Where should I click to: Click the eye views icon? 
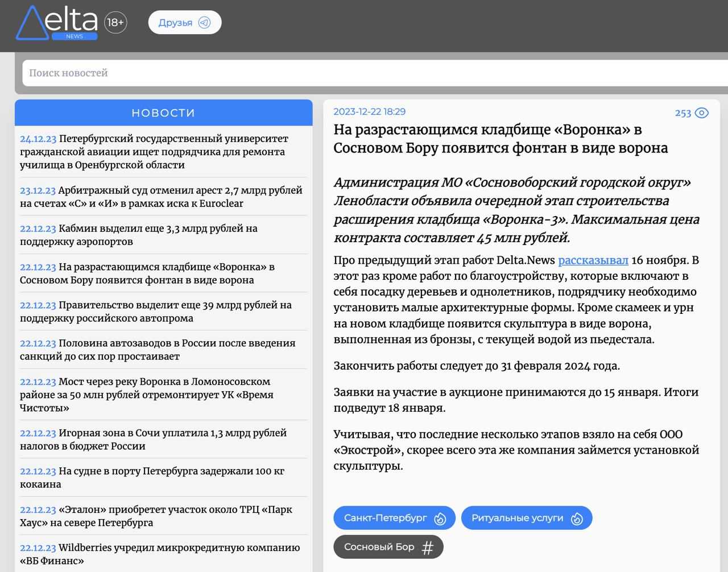pyautogui.click(x=702, y=113)
